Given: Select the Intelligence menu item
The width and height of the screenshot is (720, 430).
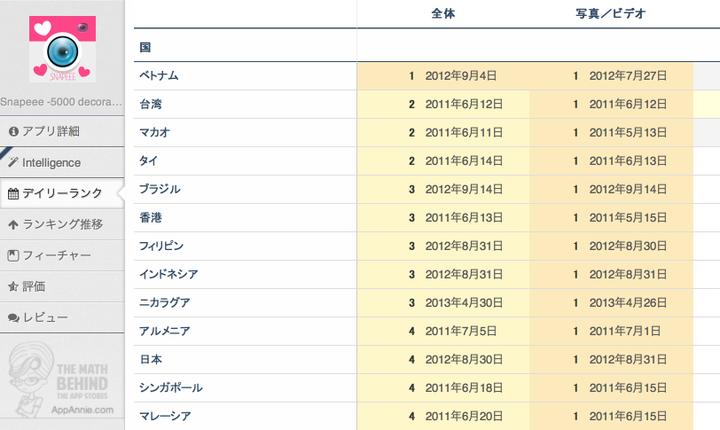Looking at the screenshot, I should pyautogui.click(x=51, y=162).
